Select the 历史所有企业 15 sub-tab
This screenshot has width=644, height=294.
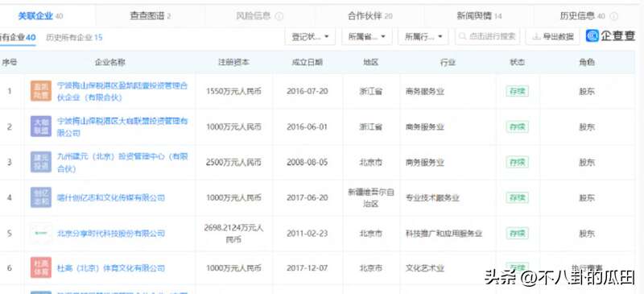tap(74, 37)
